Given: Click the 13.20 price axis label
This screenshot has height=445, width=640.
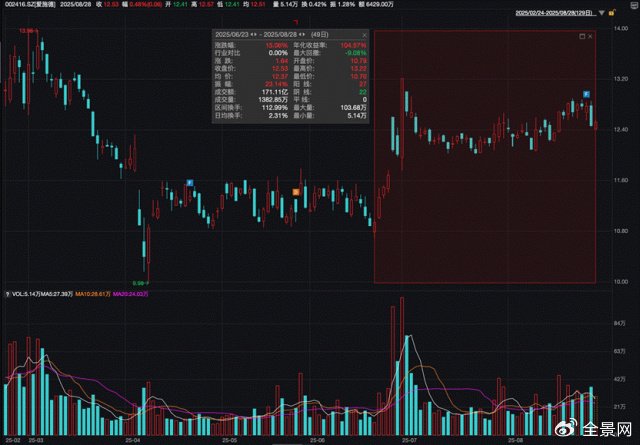Looking at the screenshot, I should pos(621,79).
